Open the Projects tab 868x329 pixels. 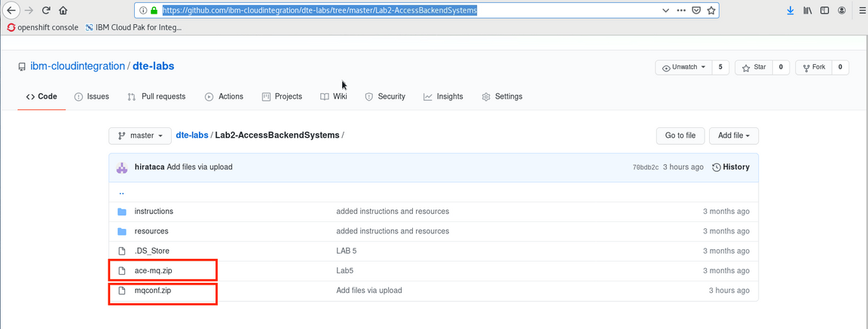point(282,96)
